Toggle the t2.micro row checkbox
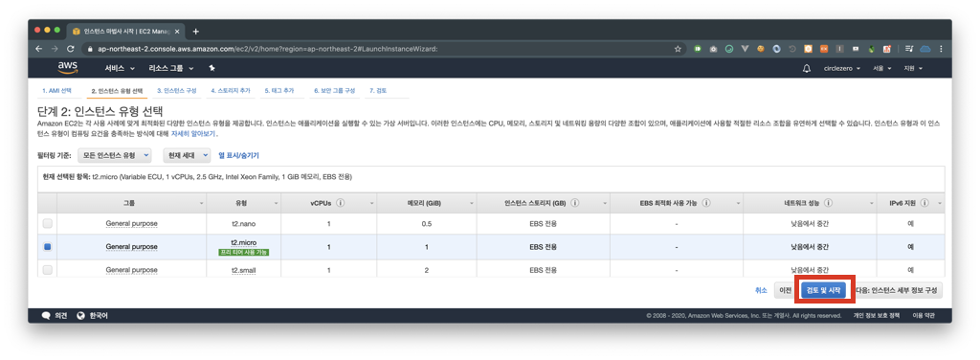This screenshot has height=360, width=980. pyautogui.click(x=48, y=247)
